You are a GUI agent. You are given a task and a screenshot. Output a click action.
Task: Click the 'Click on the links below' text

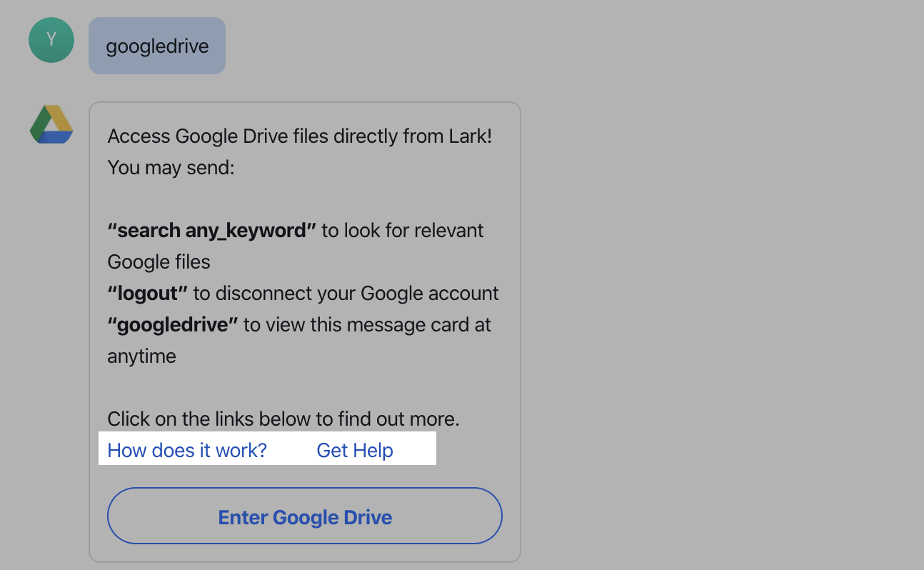point(221,419)
